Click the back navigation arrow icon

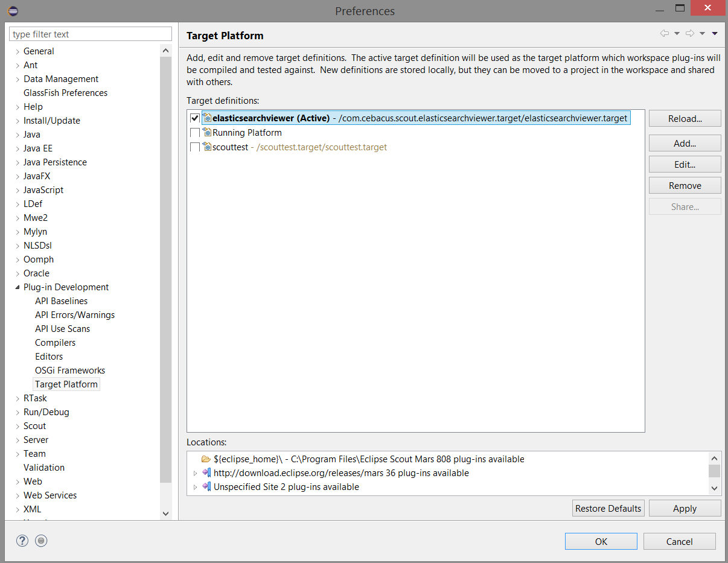point(664,34)
